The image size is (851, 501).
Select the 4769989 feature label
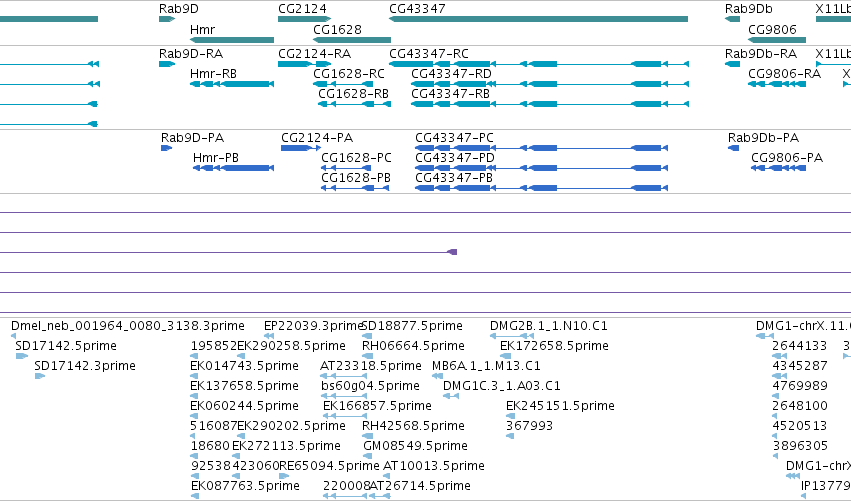(x=799, y=386)
